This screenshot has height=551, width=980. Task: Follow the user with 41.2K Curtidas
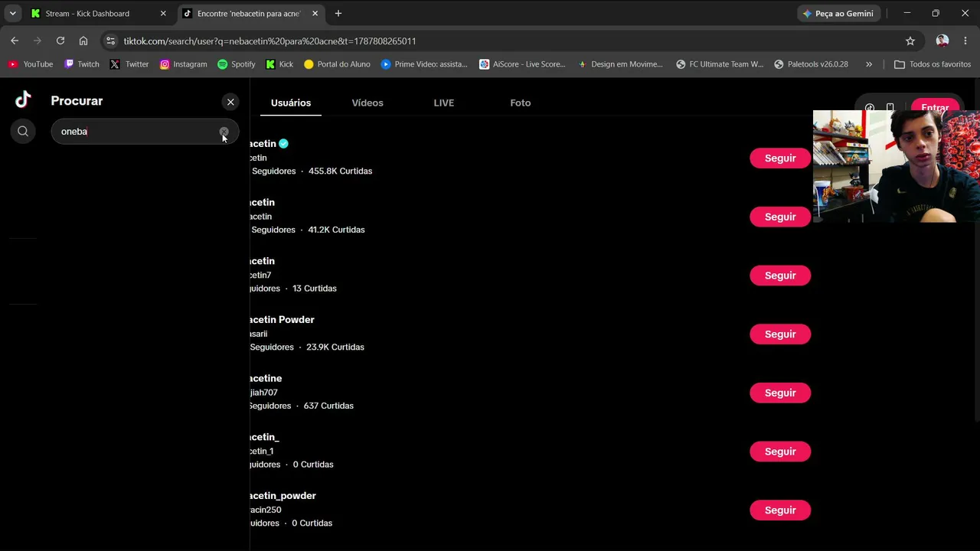point(780,217)
